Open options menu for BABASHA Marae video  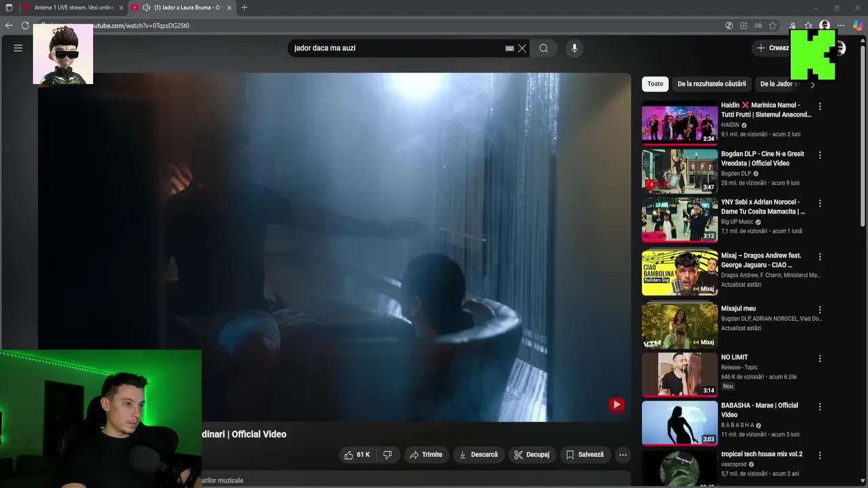[x=820, y=407]
